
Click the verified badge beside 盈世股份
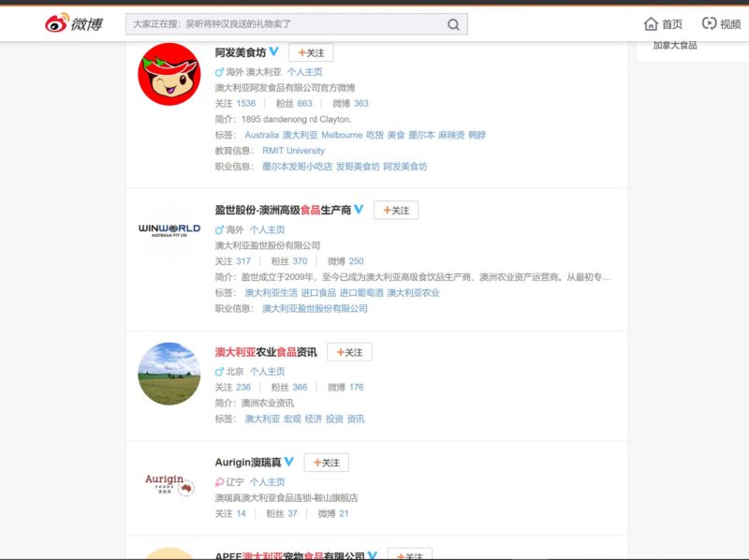tap(359, 209)
